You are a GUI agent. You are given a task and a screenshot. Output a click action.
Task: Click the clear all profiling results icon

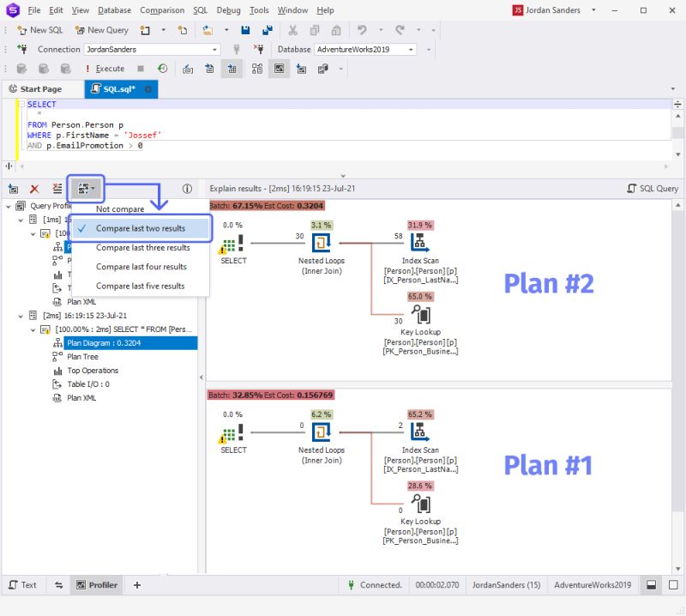[x=57, y=189]
